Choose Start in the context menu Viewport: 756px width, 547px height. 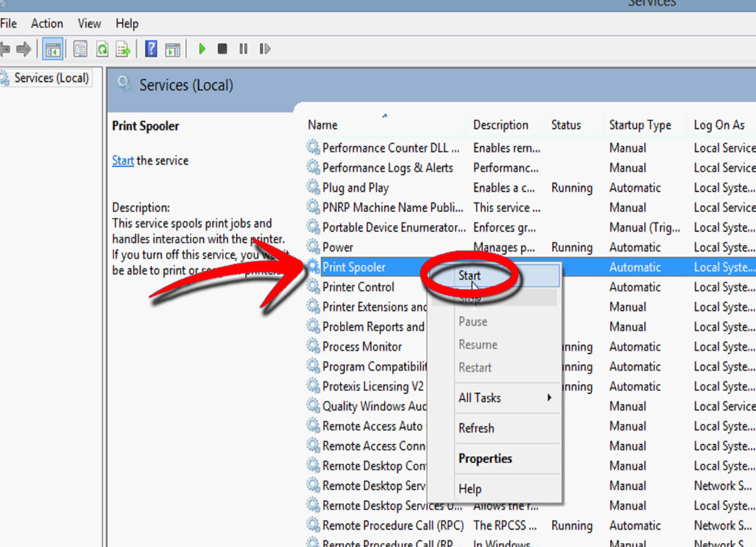click(469, 275)
